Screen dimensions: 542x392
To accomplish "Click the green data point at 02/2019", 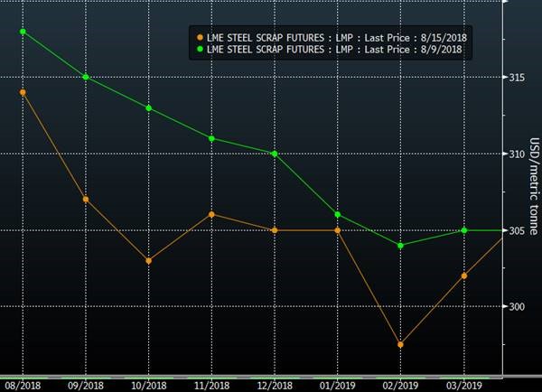I will (400, 245).
